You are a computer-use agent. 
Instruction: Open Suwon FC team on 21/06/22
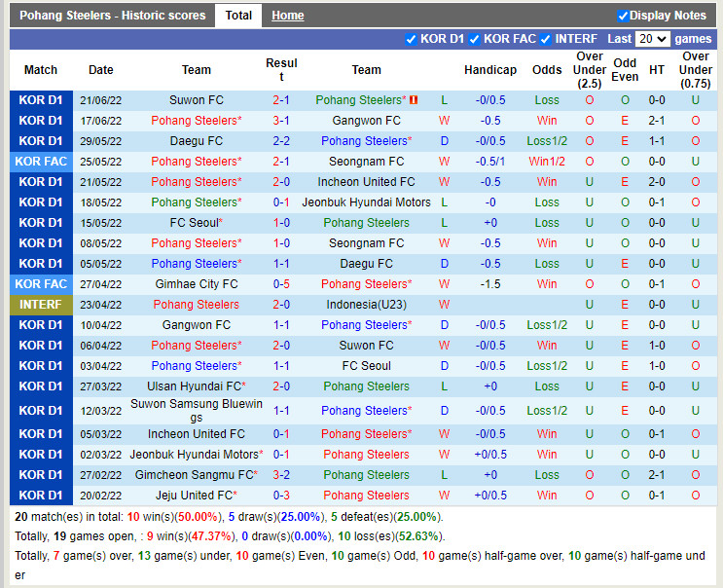[x=196, y=100]
